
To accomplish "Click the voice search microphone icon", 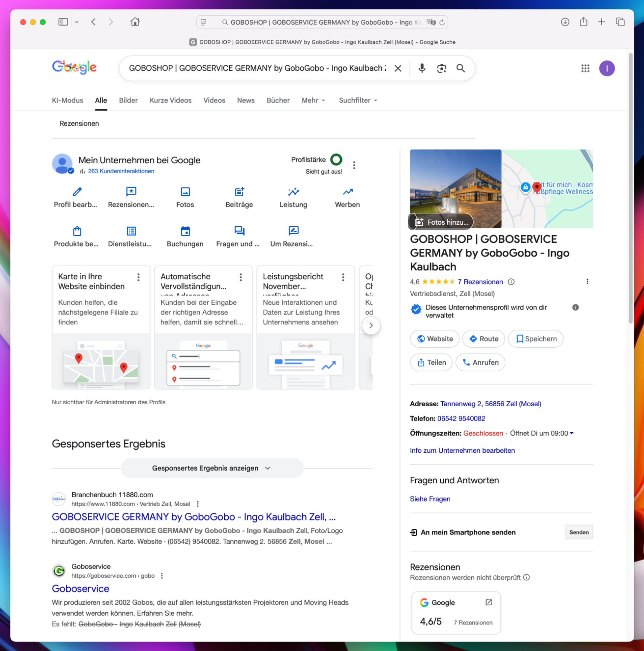I will point(422,68).
